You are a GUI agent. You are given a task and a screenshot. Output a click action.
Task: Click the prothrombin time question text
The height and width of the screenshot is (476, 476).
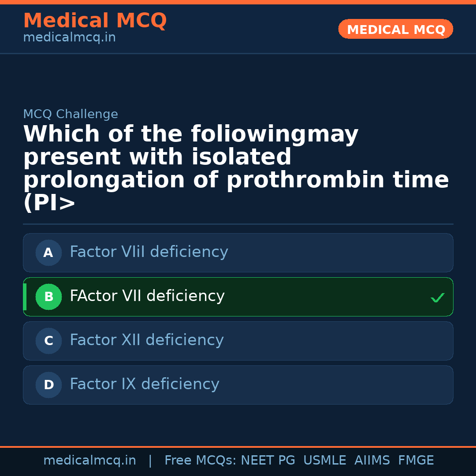(236, 169)
